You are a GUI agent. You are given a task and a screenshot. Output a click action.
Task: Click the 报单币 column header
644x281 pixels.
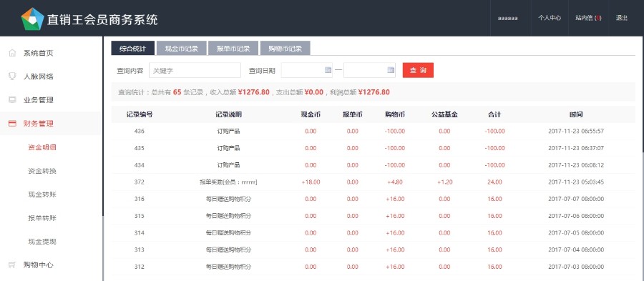pos(352,115)
